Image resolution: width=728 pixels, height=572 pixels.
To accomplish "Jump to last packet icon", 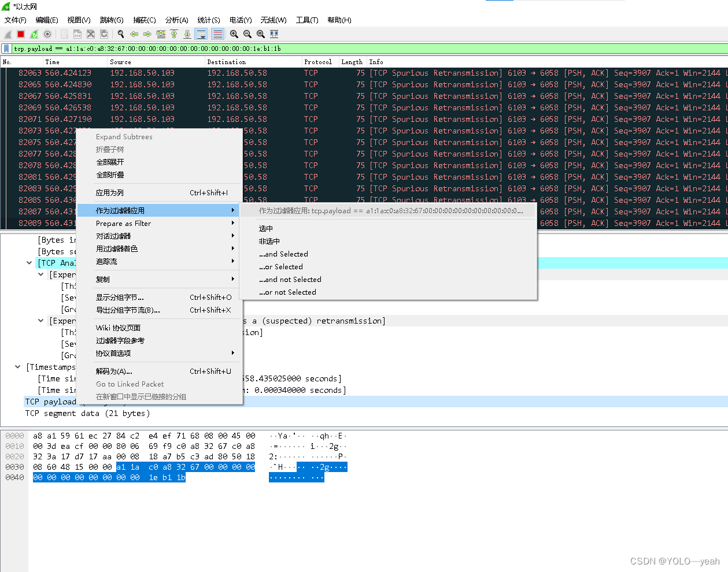I will tap(187, 34).
